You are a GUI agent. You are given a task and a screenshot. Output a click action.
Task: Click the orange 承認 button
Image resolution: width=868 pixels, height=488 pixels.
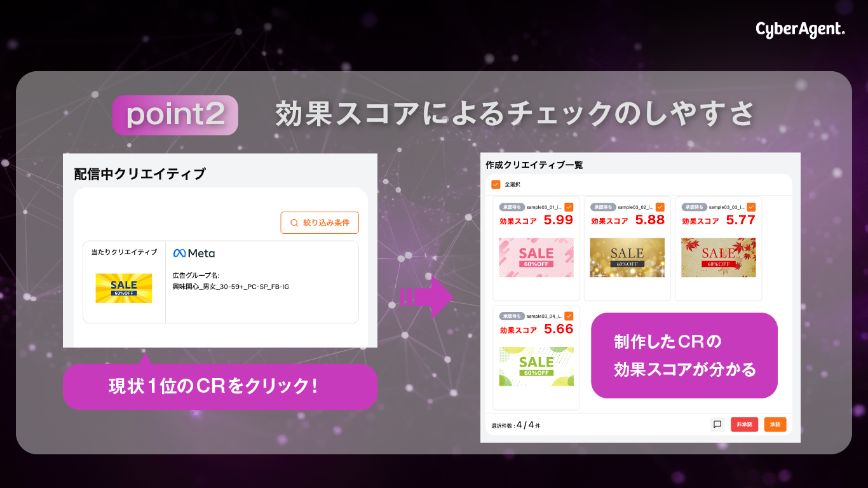coord(775,424)
